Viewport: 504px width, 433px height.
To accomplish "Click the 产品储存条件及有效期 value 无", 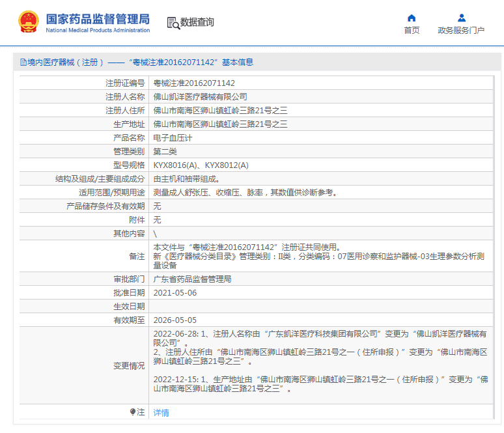I will (x=157, y=206).
